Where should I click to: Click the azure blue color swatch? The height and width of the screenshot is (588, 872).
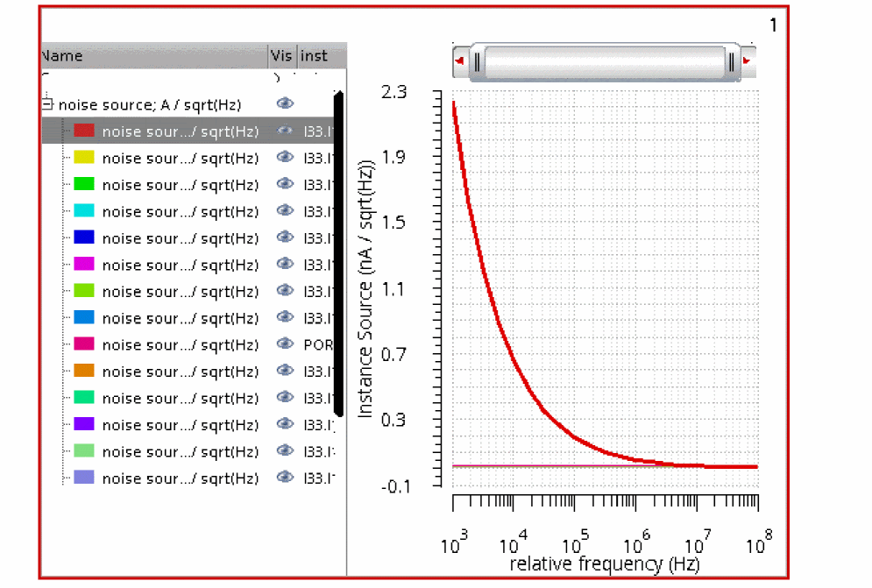coord(84,317)
